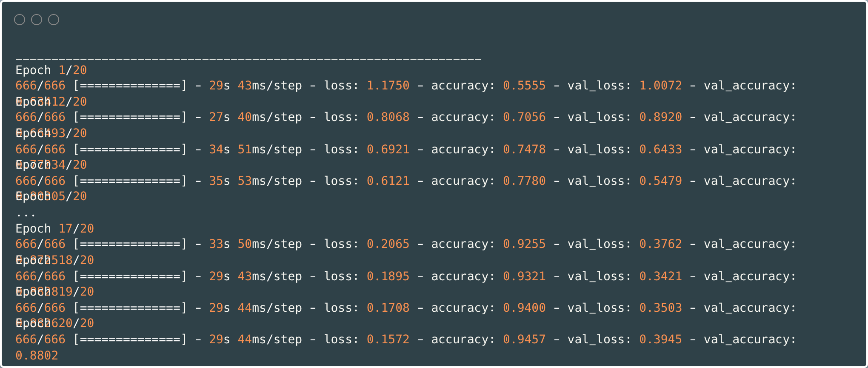Screen dimensions: 868x368
Task: Click the accuracy value 0.7056
Action: (x=524, y=117)
